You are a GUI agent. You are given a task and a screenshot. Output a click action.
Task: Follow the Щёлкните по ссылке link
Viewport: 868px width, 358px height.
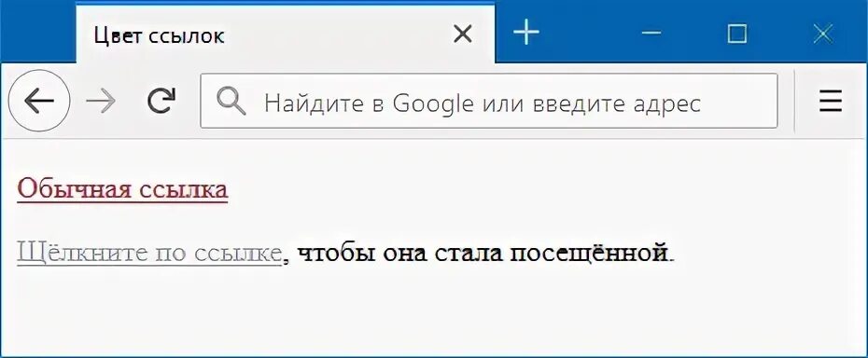click(149, 254)
